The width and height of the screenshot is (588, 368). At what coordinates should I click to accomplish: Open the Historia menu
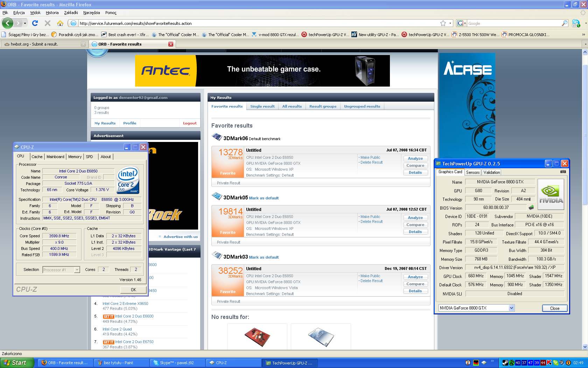click(x=52, y=13)
